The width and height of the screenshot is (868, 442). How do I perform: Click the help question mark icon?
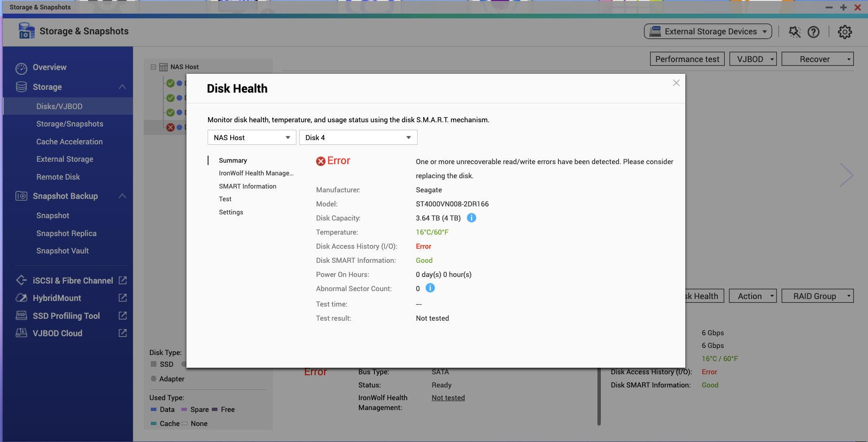(814, 32)
